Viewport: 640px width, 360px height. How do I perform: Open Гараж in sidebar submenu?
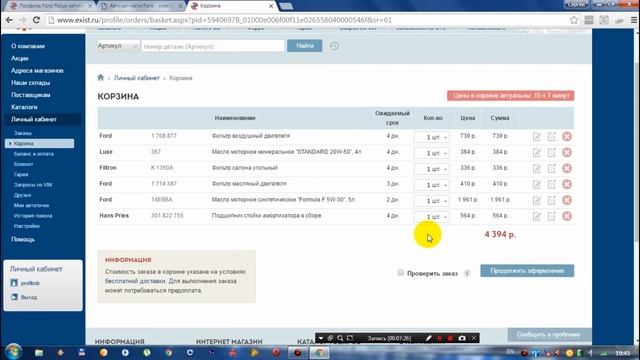pos(21,174)
